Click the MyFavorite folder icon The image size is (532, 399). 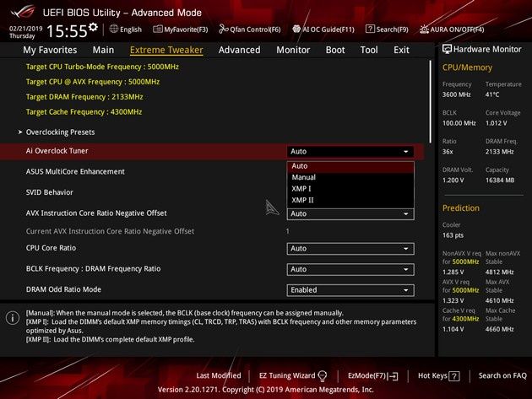[158, 30]
